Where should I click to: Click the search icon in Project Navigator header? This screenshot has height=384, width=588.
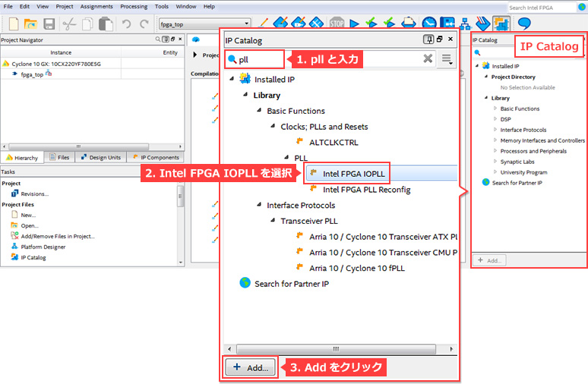(158, 39)
